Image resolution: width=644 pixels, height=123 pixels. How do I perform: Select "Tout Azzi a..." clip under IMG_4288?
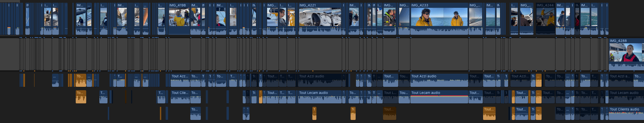[621, 80]
